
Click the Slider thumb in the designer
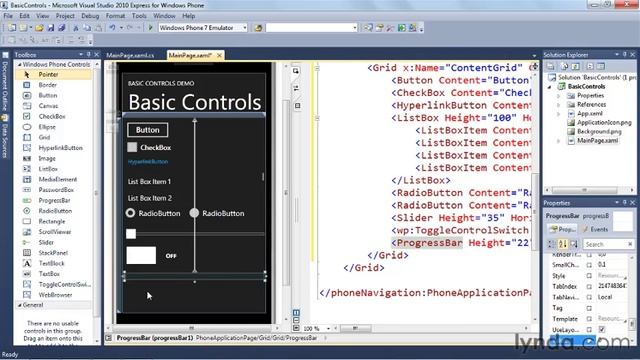[x=131, y=233]
